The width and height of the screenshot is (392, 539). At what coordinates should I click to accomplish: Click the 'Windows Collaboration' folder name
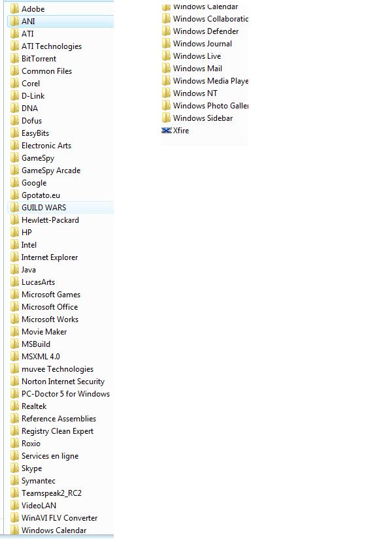pyautogui.click(x=211, y=18)
